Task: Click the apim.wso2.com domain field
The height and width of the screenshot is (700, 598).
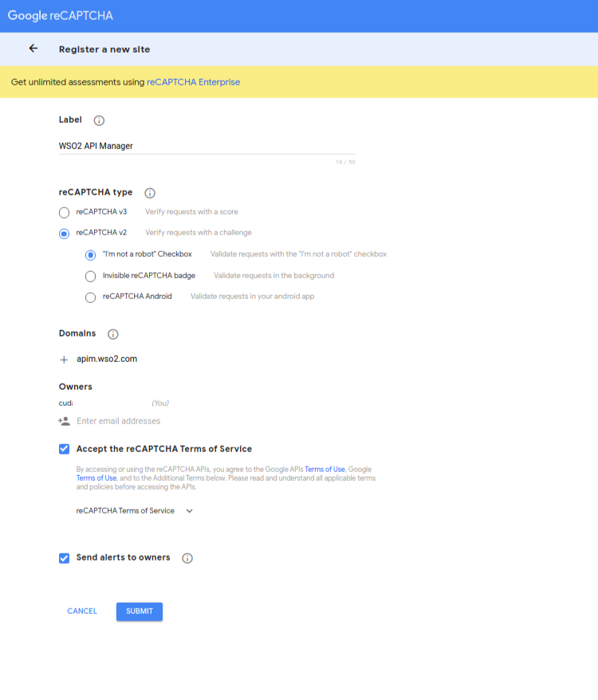Action: pyautogui.click(x=107, y=359)
